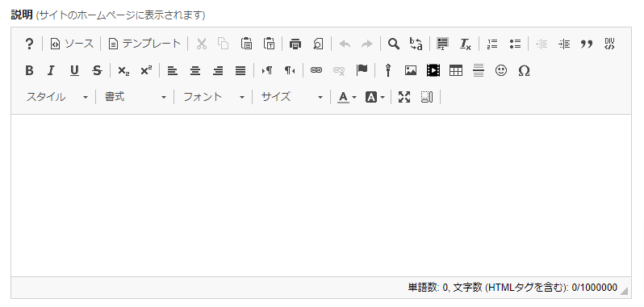Image resolution: width=644 pixels, height=307 pixels.
Task: Open the background color picker
Action: point(375,97)
